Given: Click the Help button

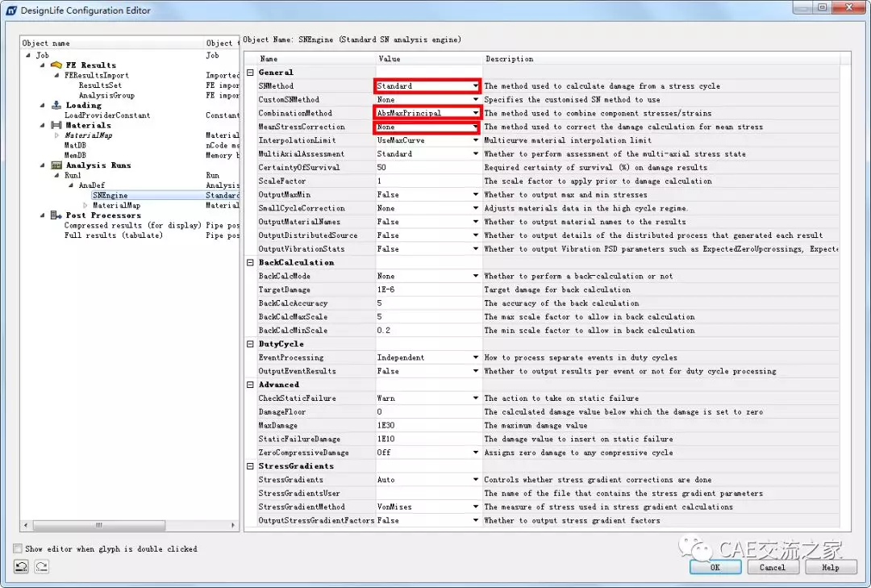Looking at the screenshot, I should coord(830,568).
